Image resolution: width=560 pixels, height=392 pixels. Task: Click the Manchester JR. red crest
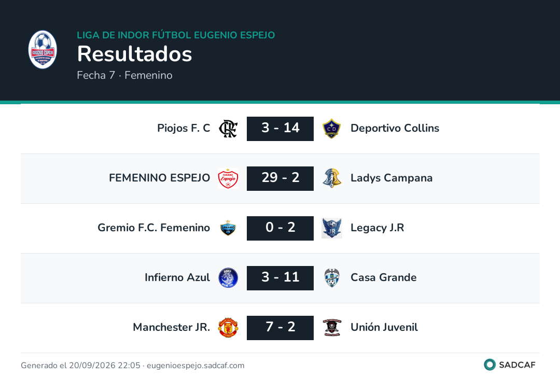[x=228, y=327]
